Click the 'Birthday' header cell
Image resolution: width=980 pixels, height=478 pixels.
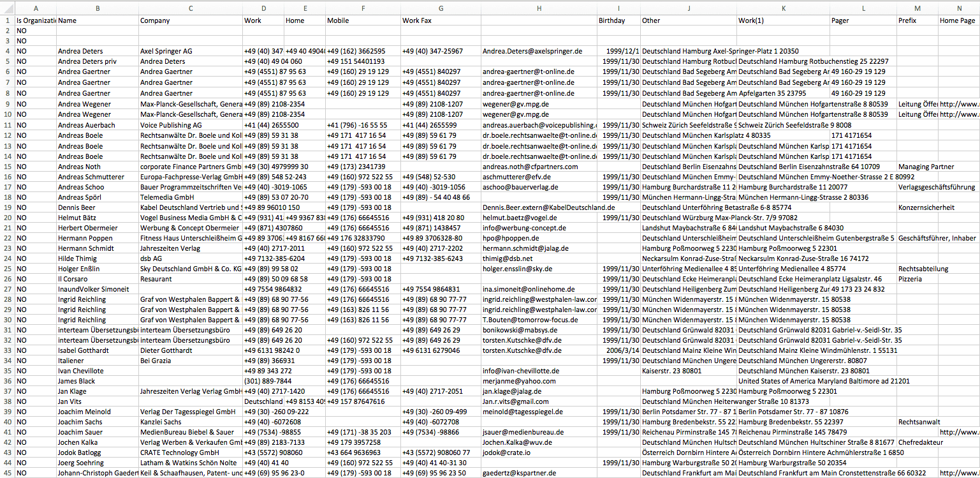point(618,20)
